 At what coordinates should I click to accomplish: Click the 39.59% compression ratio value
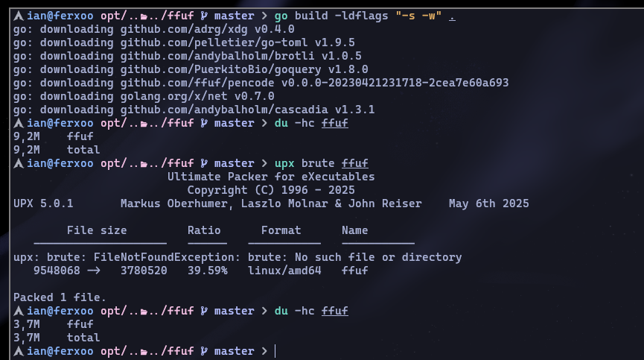click(208, 271)
